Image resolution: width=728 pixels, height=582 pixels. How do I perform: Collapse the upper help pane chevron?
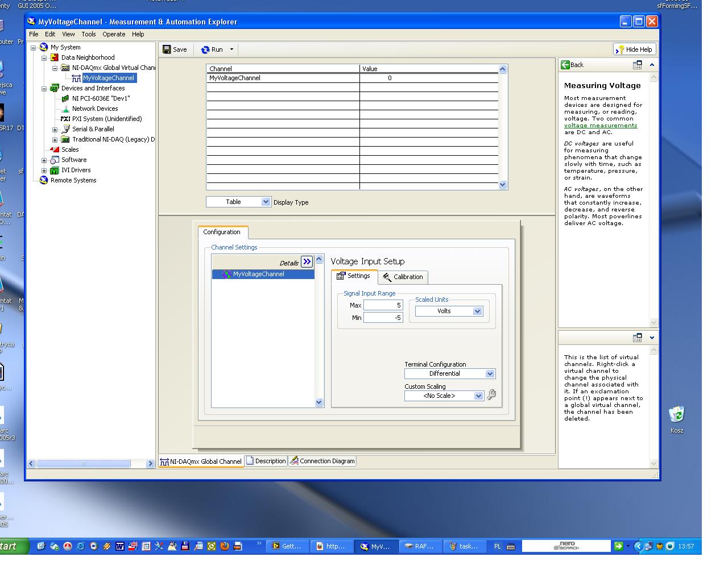(x=652, y=65)
